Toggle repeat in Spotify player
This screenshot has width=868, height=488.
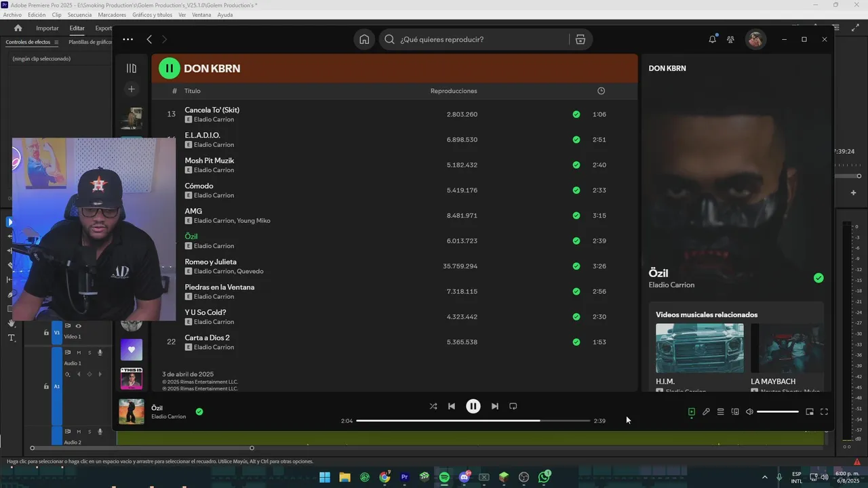coord(513,406)
